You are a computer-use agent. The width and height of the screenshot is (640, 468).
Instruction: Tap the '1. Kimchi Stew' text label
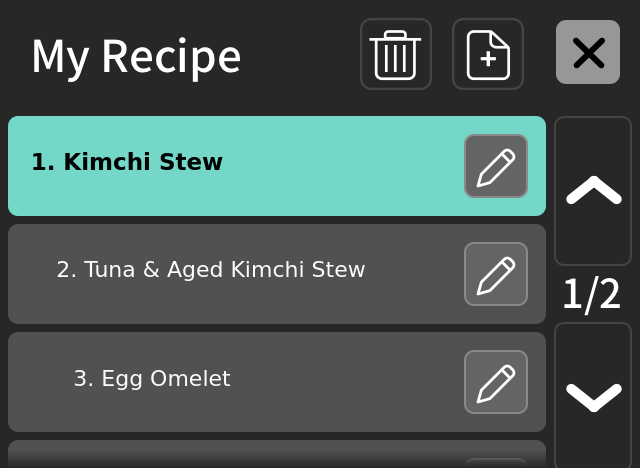coord(127,162)
